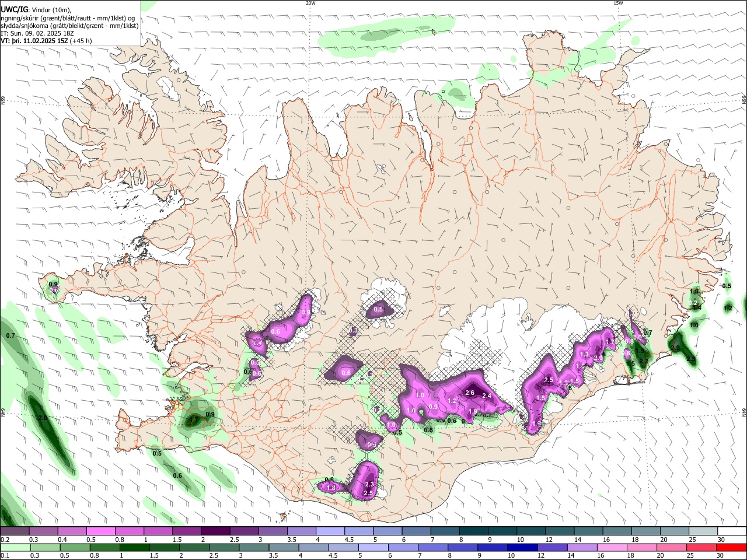Pick grey-blue 3.5–4 swatch in lower legend

[284, 547]
